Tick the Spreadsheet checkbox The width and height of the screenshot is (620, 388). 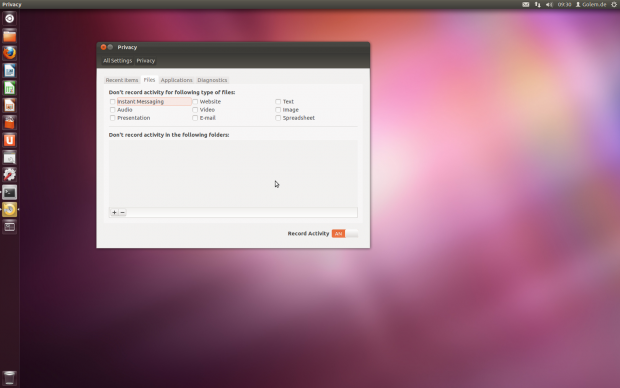(x=278, y=118)
